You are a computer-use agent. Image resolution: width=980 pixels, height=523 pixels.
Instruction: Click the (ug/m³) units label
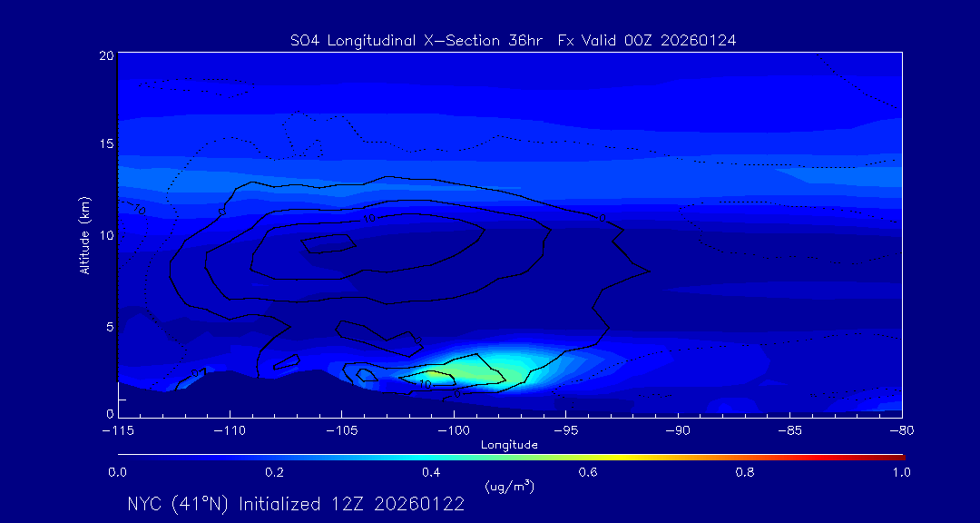tap(509, 487)
